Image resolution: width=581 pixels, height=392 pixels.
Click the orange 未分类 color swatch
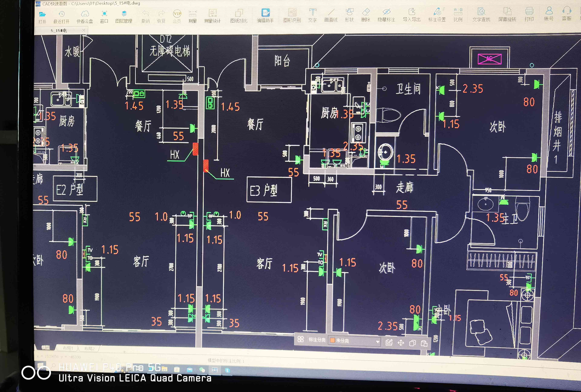(332, 340)
